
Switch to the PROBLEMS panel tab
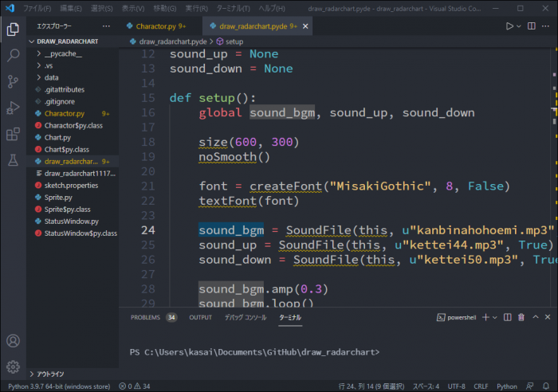click(145, 317)
